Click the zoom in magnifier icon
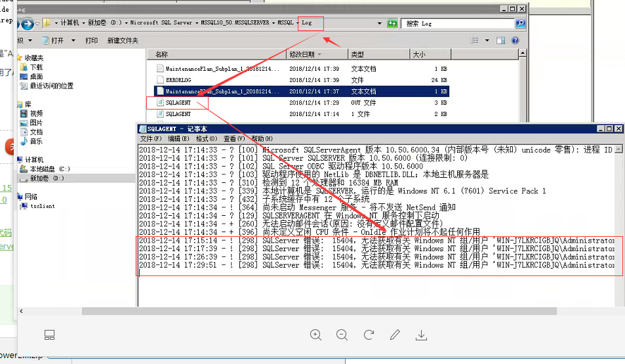Viewport: 625px width, 364px height. point(316,335)
